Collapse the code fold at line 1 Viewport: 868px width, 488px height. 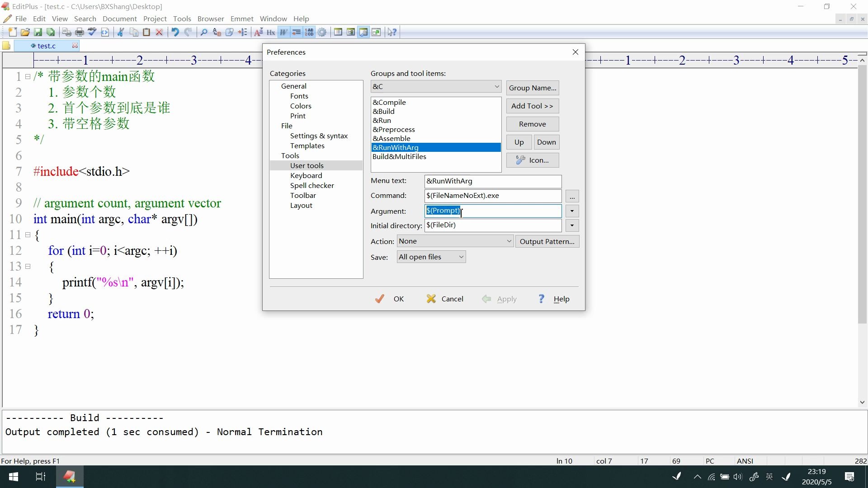point(28,77)
